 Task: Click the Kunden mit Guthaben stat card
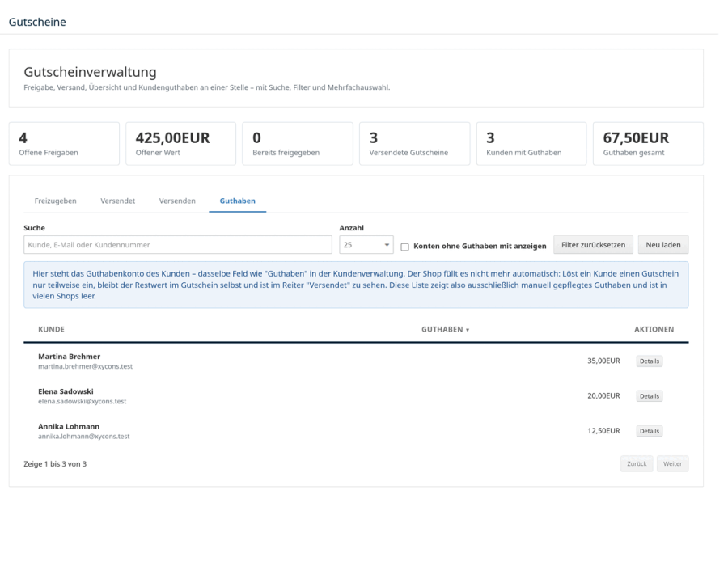(531, 144)
